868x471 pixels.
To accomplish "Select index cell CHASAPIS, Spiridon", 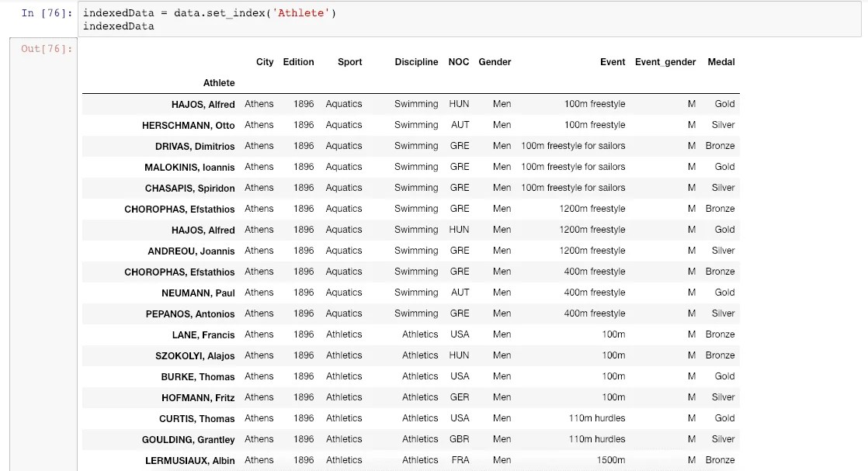I will 190,189.
